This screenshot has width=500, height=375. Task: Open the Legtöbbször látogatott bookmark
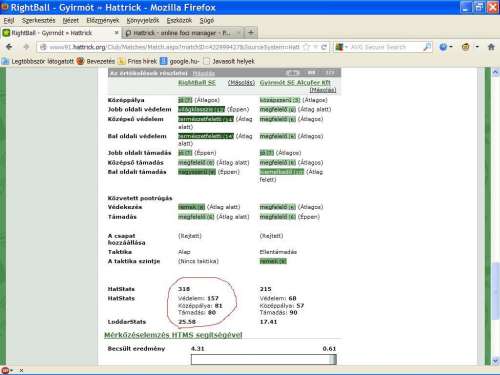[38, 61]
